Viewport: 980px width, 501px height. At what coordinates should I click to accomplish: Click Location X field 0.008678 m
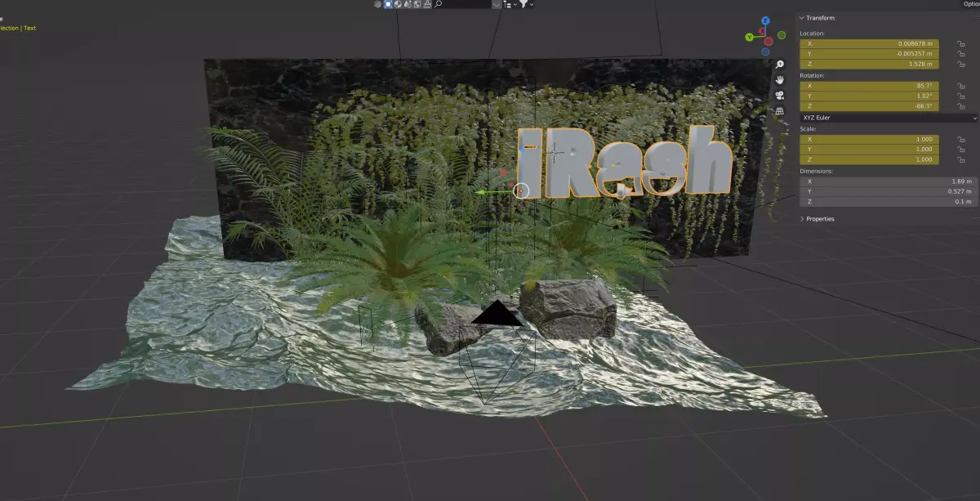point(870,43)
